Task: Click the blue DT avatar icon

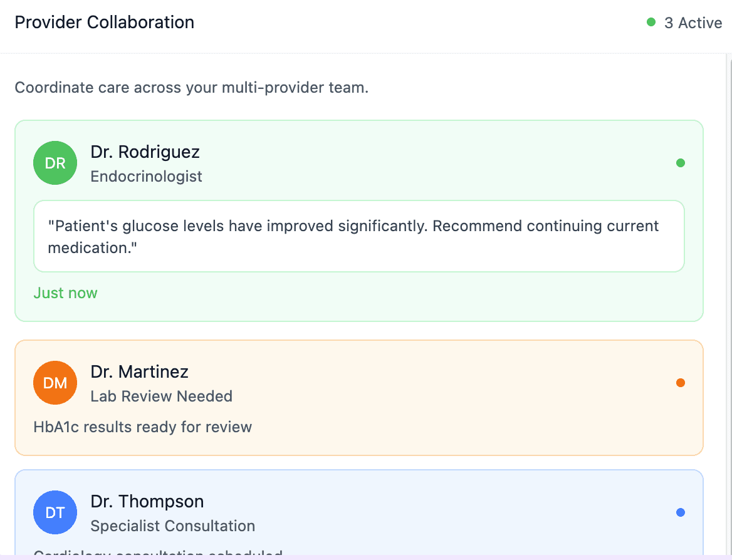Action: [55, 512]
